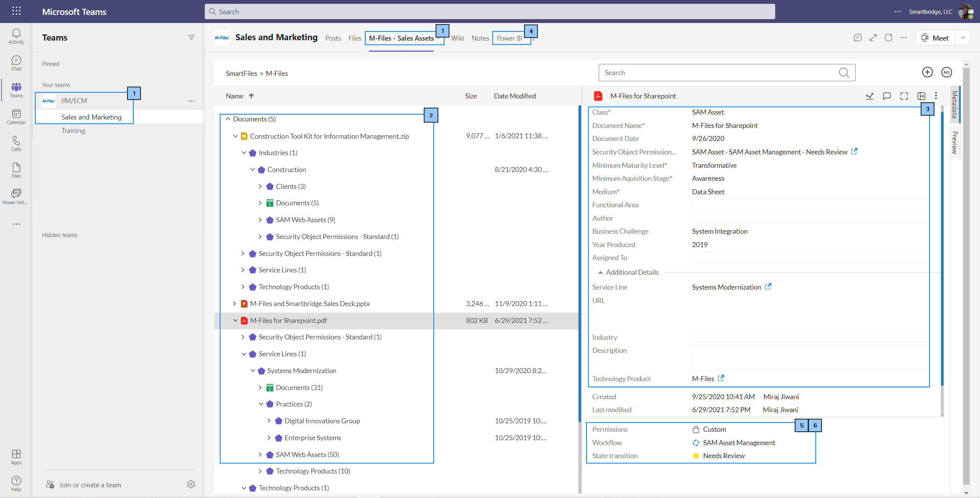Click the M-Files search magnifier icon

[x=844, y=73]
